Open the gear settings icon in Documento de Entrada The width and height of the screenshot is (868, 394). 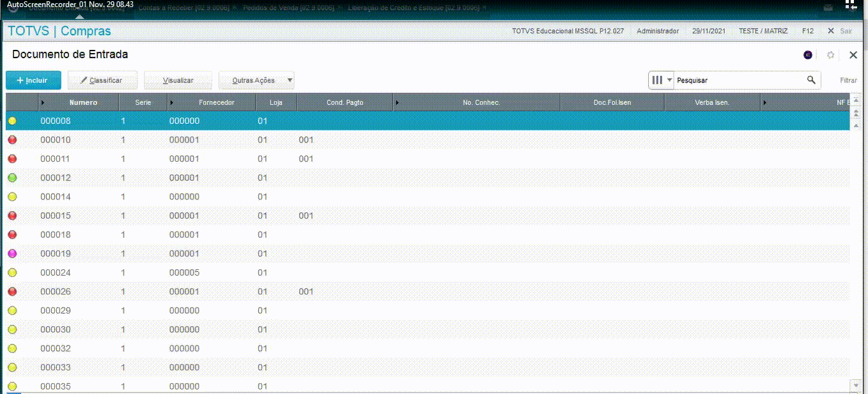pos(831,55)
